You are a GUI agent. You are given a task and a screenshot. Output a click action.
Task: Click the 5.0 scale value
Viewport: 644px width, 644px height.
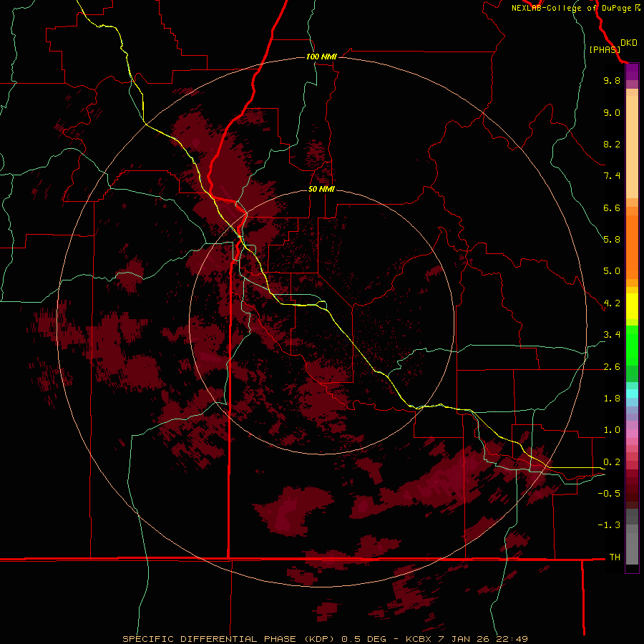612,271
